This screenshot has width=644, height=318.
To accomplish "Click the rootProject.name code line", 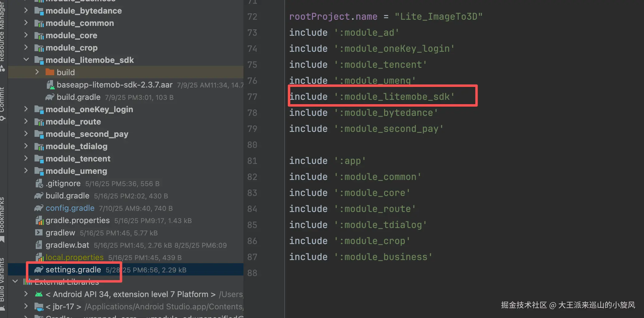I will pos(386,17).
